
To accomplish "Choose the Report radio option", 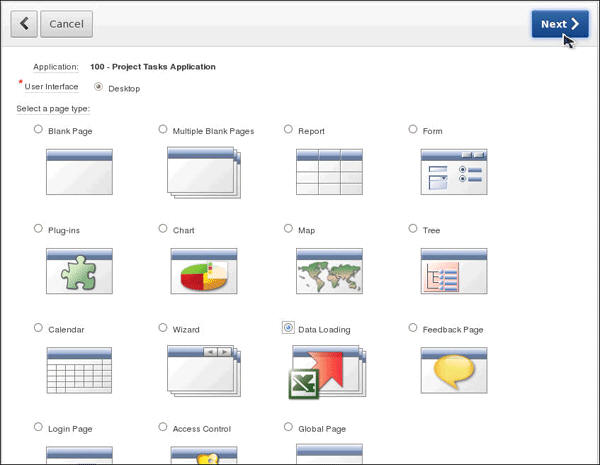I will 288,129.
